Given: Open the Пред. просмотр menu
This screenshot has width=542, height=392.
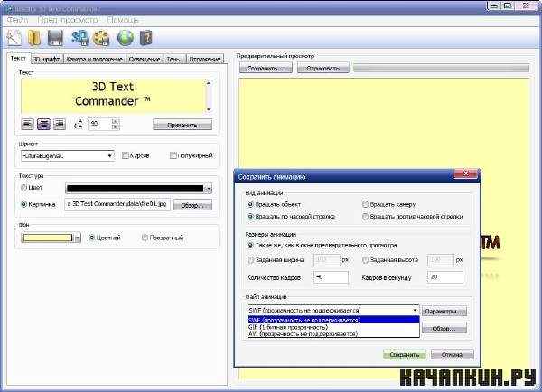Looking at the screenshot, I should 68,21.
